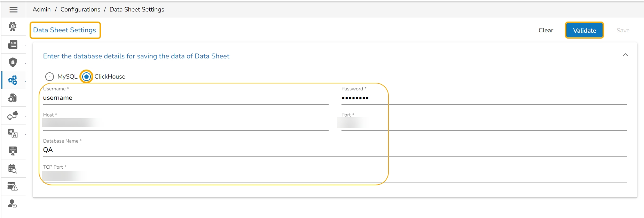Click the Validate button
This screenshot has height=218, width=644.
coord(584,31)
